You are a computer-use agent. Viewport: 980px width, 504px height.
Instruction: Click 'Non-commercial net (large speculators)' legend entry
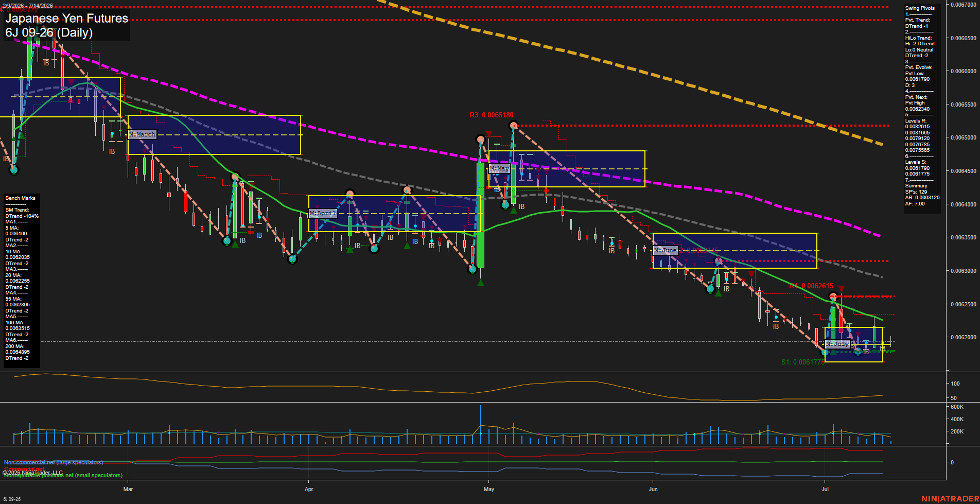[54, 463]
